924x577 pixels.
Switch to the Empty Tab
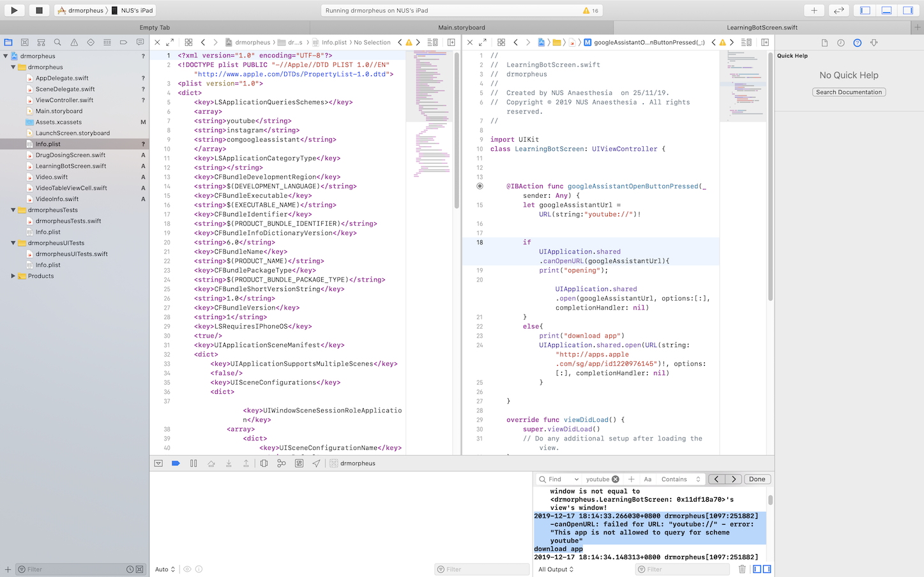(x=155, y=27)
